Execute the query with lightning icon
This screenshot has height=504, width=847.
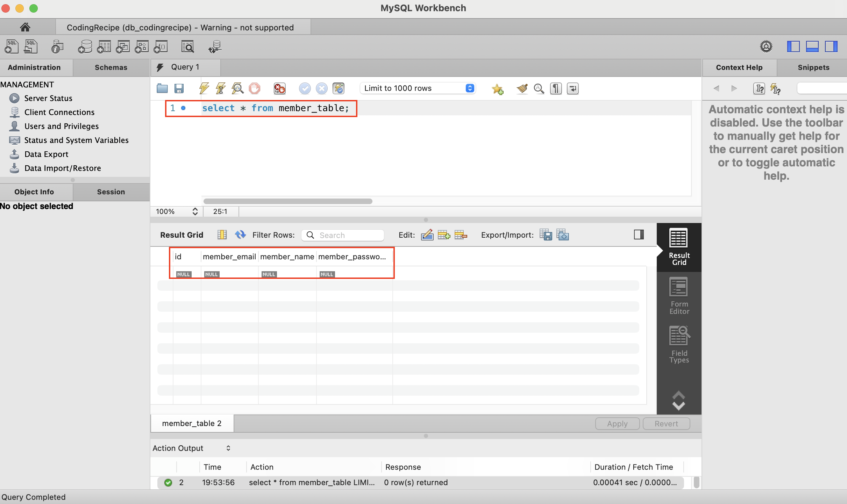coord(204,88)
